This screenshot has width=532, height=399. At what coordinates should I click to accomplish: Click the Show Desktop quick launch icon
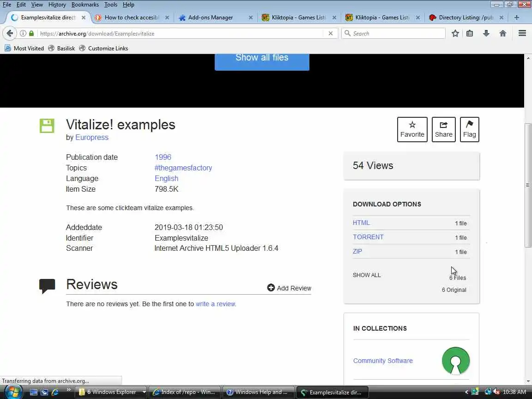[x=34, y=392]
